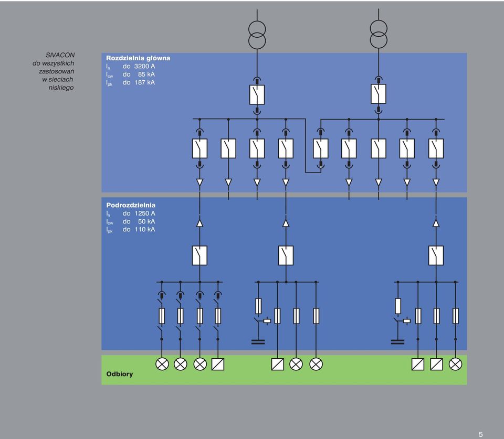Click the 'niskiego' caption word
The width and height of the screenshot is (504, 439).
(61, 88)
